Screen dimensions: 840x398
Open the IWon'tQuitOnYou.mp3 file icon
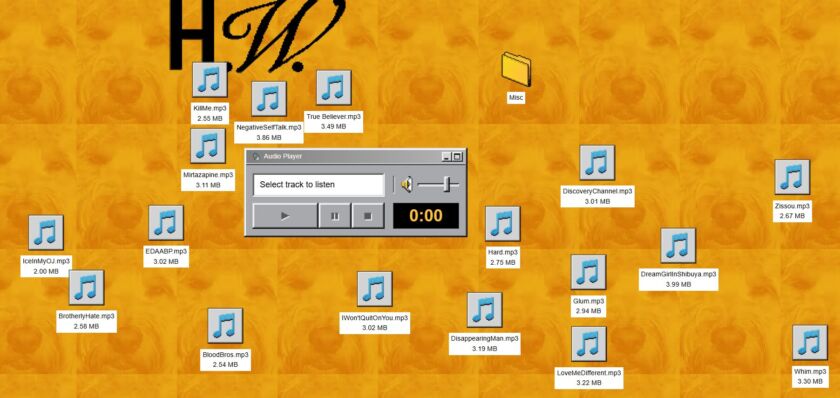pos(374,289)
